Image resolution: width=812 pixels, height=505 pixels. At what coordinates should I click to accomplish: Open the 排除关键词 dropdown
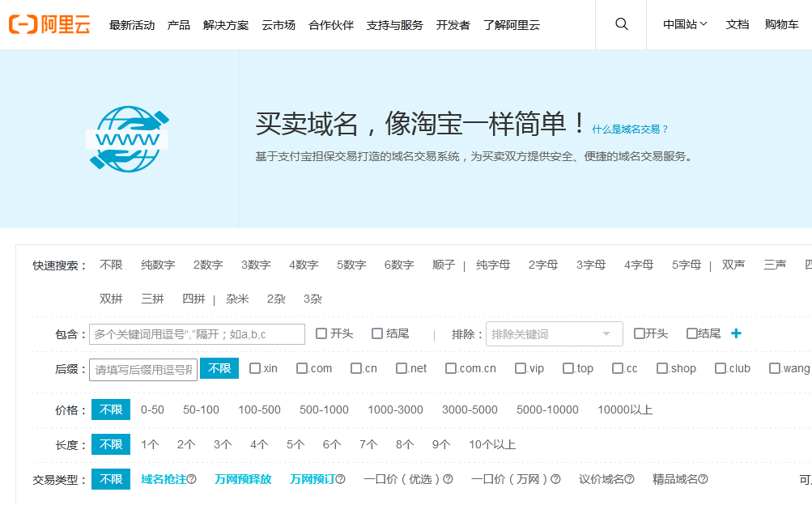coord(554,334)
